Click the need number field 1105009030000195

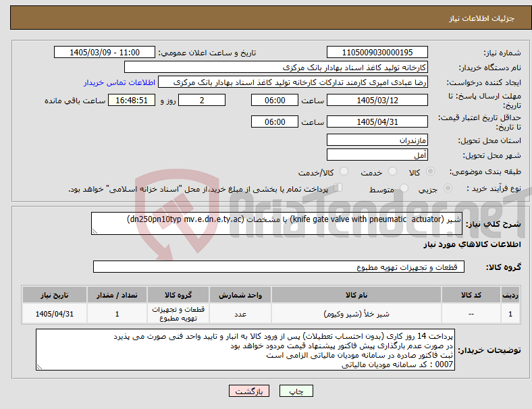[377, 52]
